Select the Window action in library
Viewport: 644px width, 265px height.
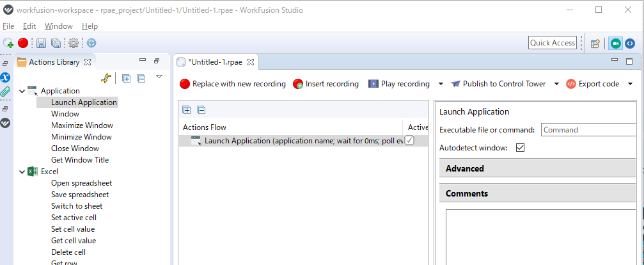pyautogui.click(x=65, y=114)
